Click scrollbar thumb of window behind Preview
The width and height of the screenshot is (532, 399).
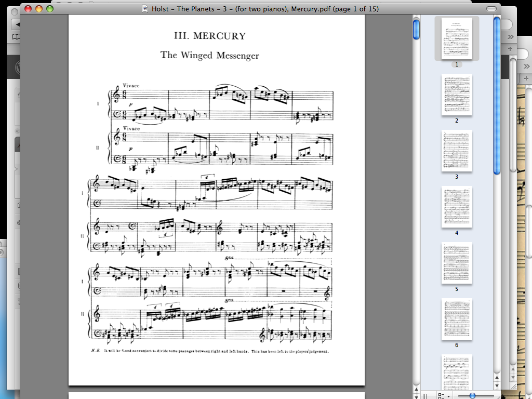(513, 115)
